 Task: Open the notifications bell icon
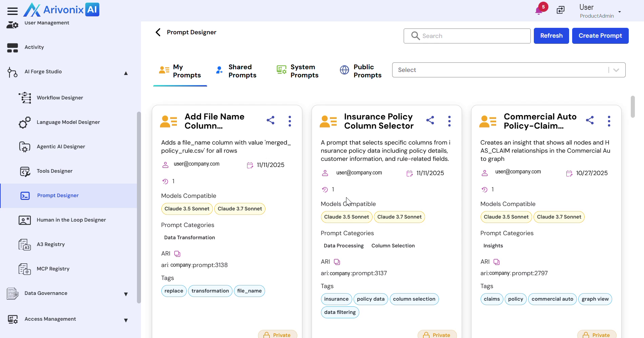539,10
